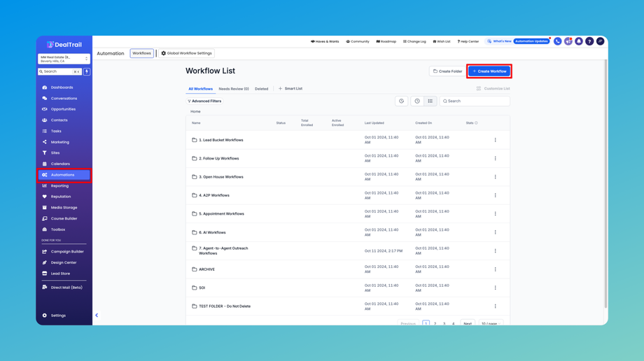Image resolution: width=644 pixels, height=361 pixels.
Task: Open Course Builder from sidebar
Action: click(x=64, y=218)
